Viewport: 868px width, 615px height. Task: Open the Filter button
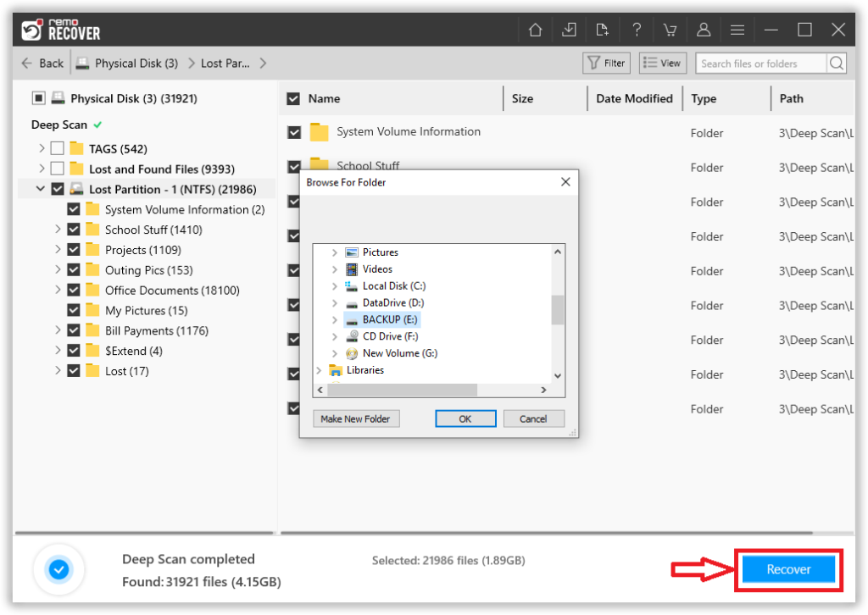click(606, 63)
